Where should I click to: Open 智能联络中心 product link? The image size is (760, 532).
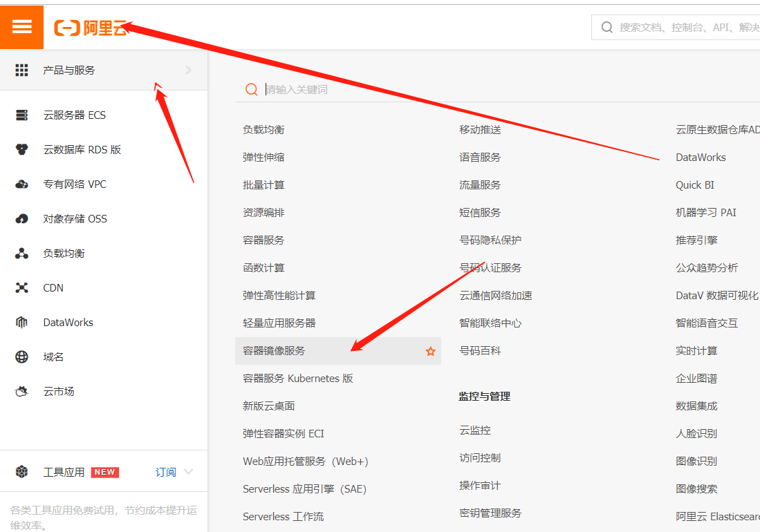click(490, 323)
